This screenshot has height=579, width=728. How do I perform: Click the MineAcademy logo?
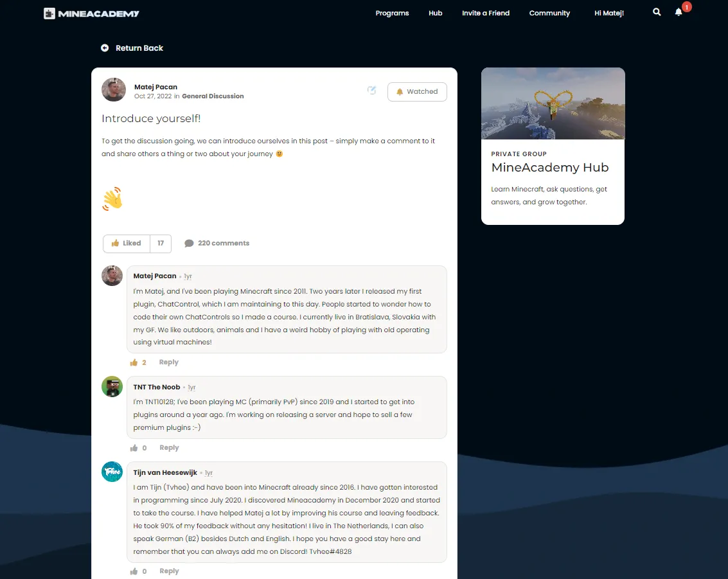[91, 13]
